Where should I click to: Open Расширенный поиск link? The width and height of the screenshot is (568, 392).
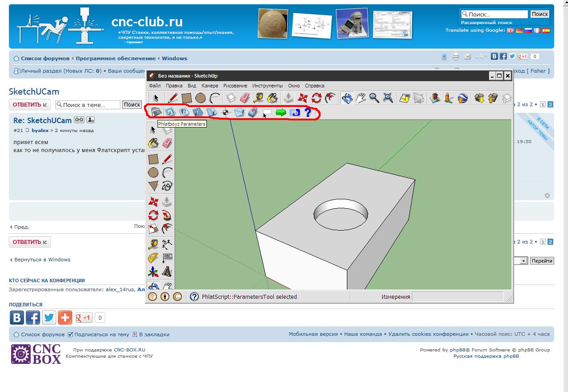point(486,22)
